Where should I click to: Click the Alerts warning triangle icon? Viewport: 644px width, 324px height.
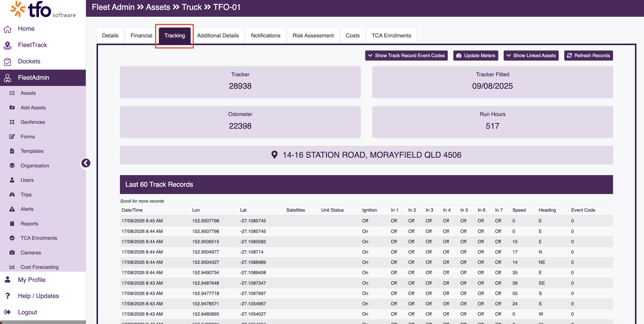click(x=12, y=209)
